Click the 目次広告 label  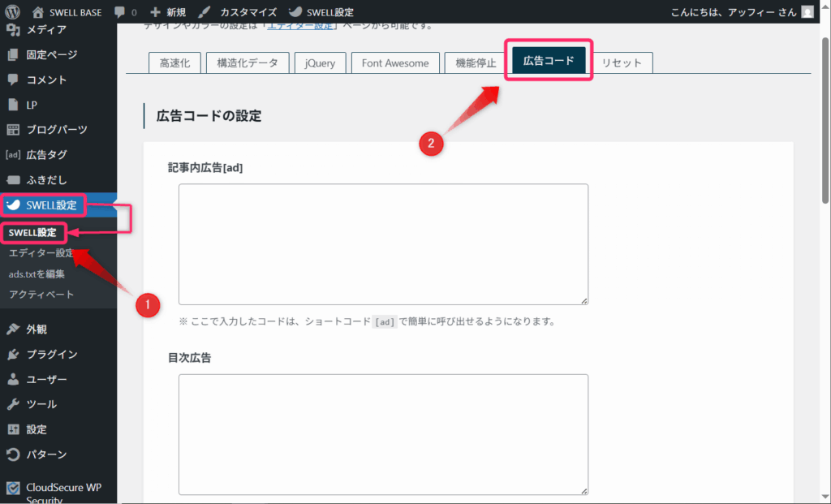(189, 358)
